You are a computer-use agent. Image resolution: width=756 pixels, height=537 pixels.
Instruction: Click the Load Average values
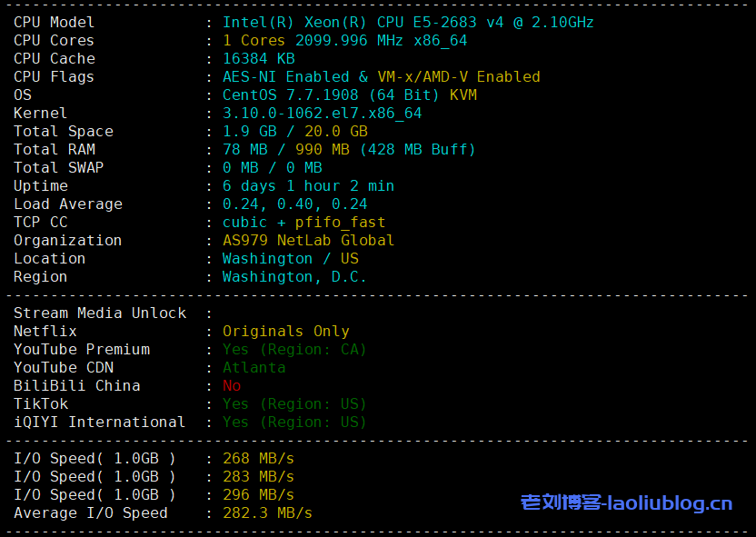294,204
